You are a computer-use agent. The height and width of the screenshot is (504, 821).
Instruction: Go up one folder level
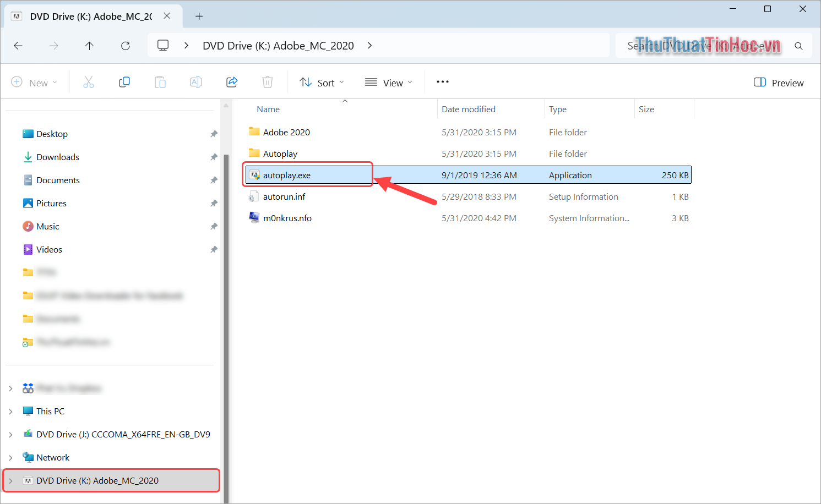tap(89, 46)
